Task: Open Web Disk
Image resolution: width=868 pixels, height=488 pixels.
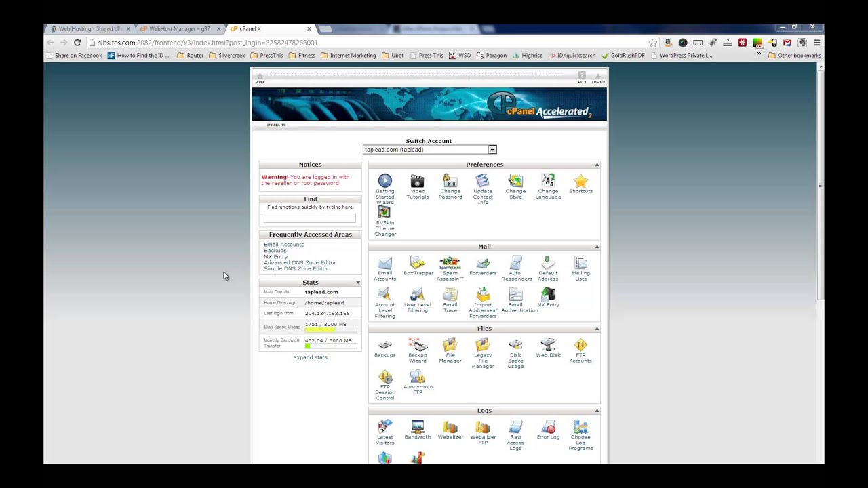Action: (548, 345)
